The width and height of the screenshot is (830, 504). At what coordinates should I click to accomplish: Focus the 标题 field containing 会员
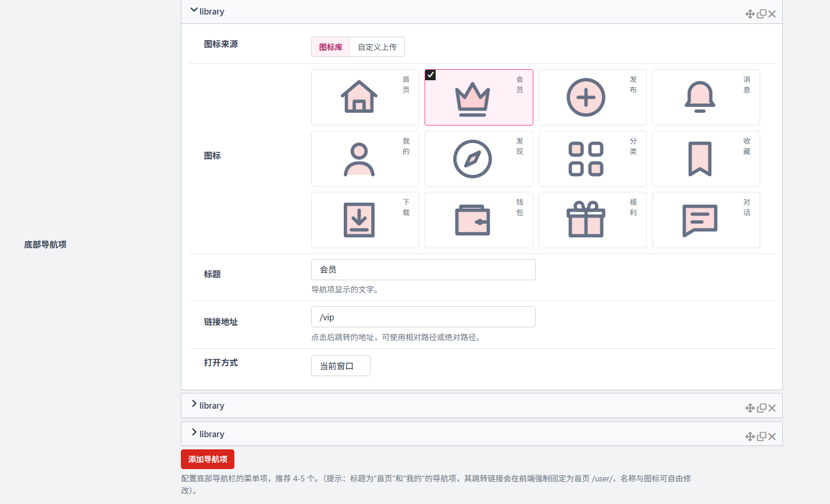coord(423,270)
